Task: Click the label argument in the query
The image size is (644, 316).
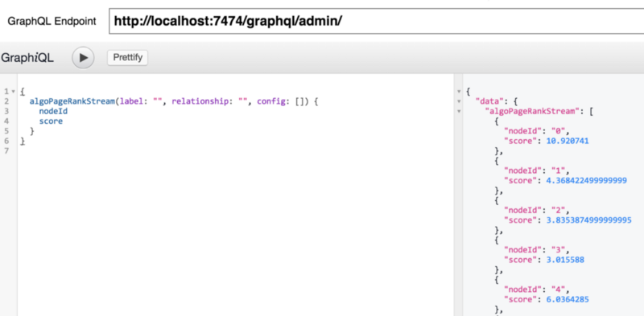Action: point(130,101)
